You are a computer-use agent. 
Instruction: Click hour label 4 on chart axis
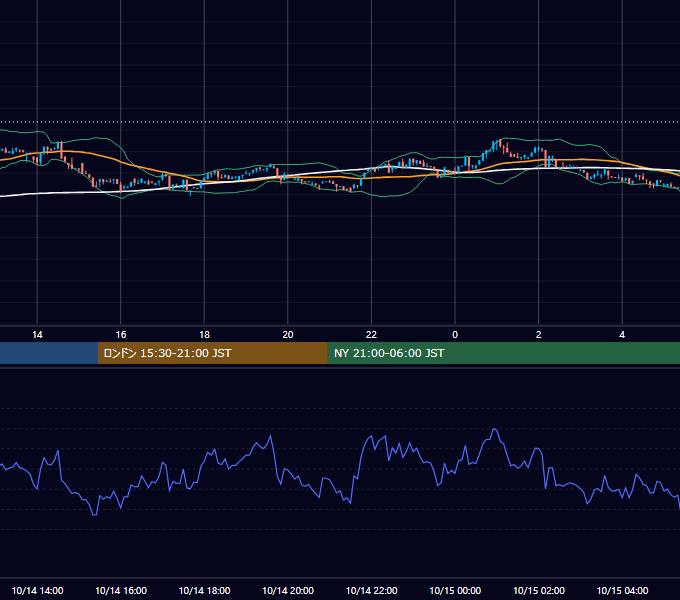[622, 335]
